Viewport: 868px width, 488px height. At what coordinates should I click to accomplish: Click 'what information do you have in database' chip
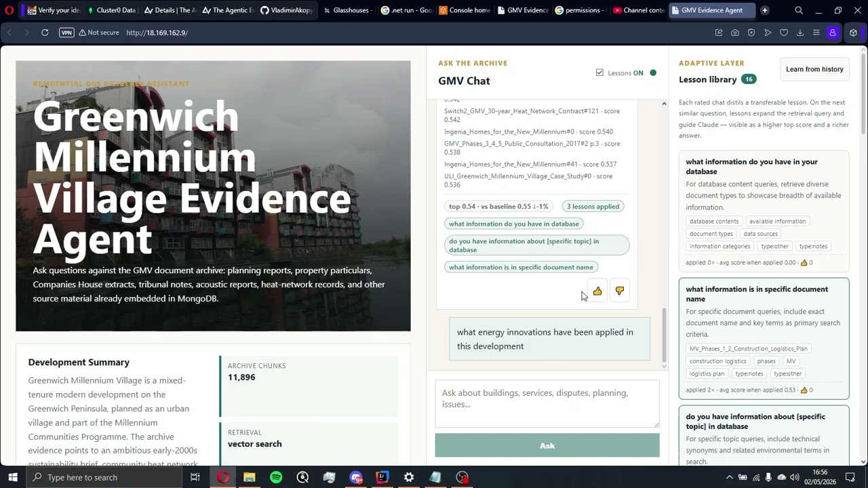[514, 224]
